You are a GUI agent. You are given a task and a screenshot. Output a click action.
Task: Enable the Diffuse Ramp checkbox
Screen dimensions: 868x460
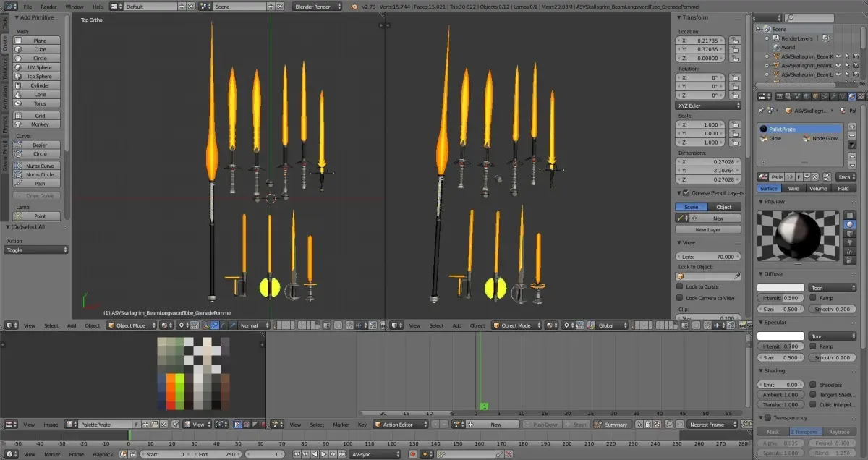tap(813, 298)
